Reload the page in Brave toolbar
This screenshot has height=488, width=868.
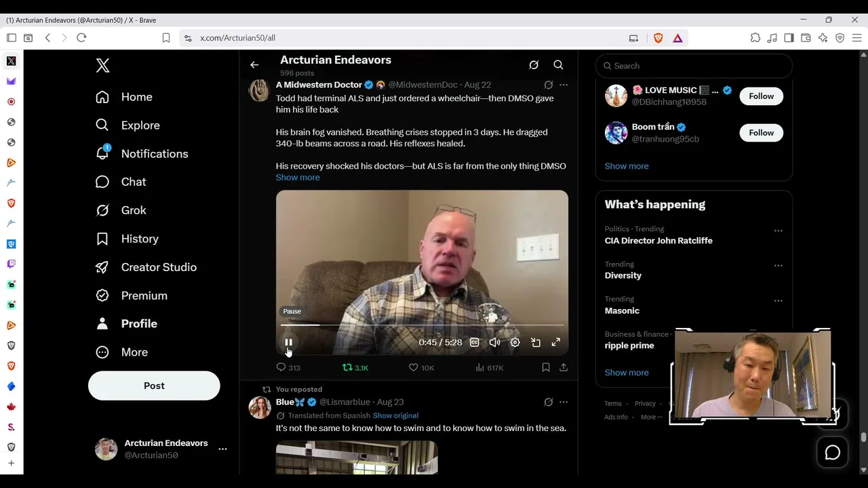pos(81,38)
